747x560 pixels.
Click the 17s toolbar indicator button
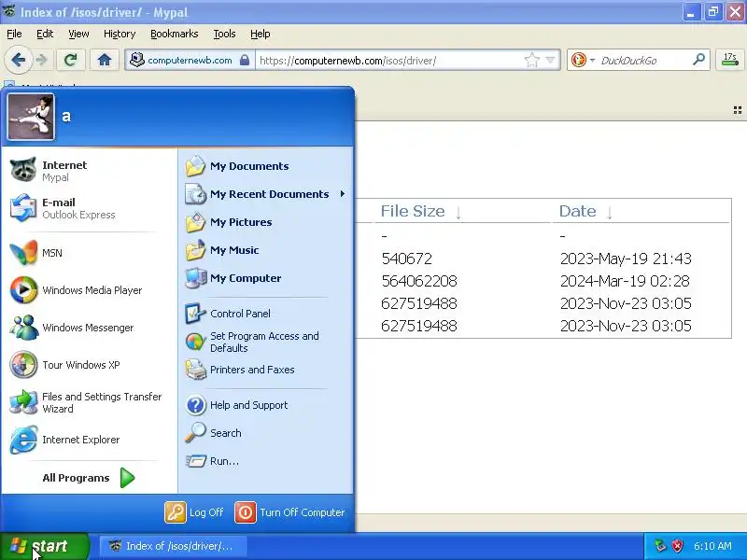click(x=730, y=60)
